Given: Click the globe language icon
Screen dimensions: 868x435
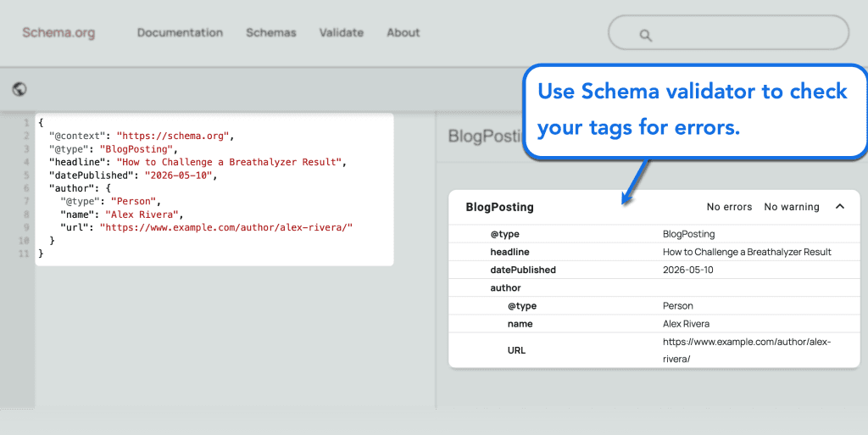Looking at the screenshot, I should point(19,89).
